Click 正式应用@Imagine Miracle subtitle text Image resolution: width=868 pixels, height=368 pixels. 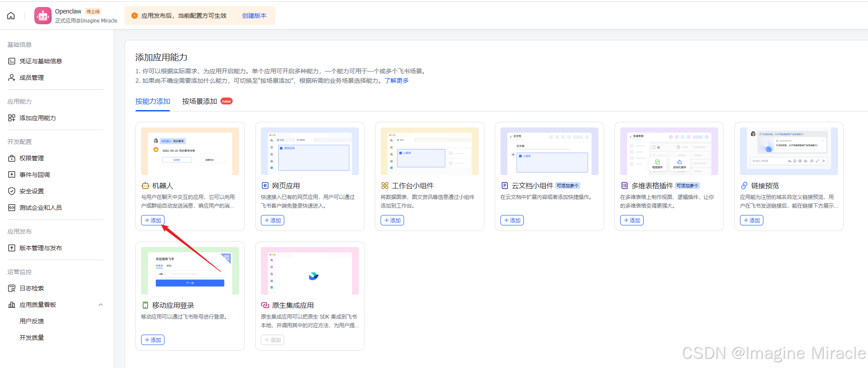(86, 20)
